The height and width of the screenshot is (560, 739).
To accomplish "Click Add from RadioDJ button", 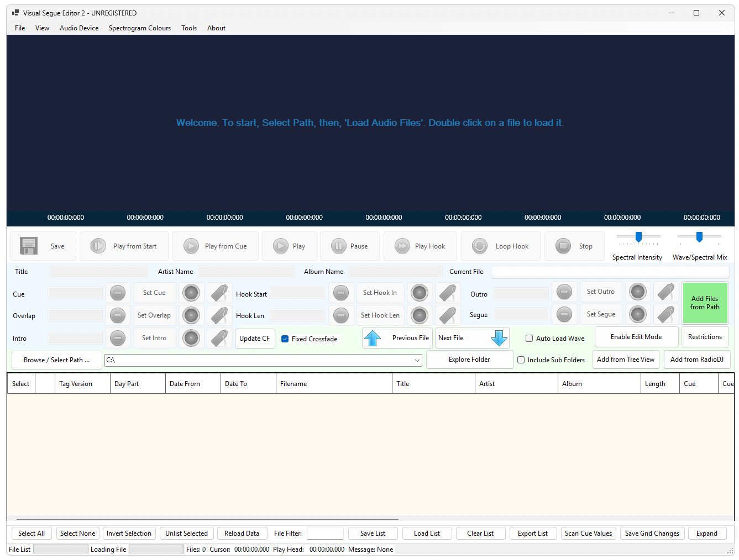I will 697,360.
